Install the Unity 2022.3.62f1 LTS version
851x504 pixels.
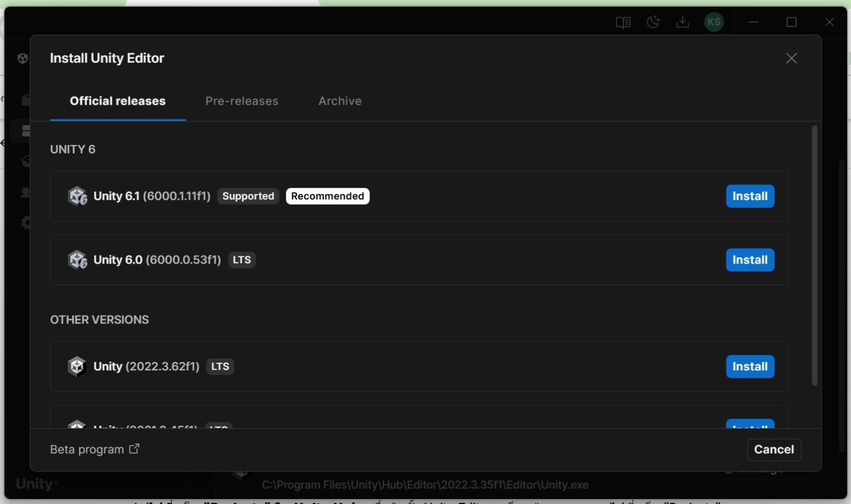750,366
